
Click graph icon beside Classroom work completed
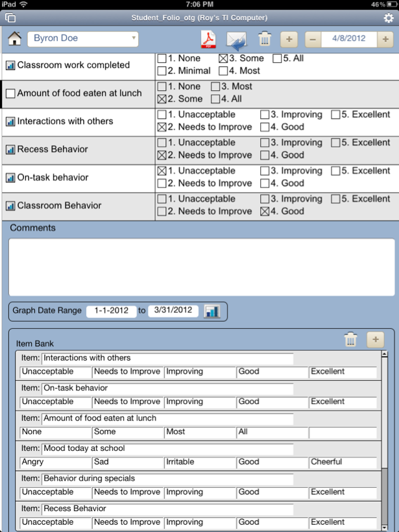(10, 66)
